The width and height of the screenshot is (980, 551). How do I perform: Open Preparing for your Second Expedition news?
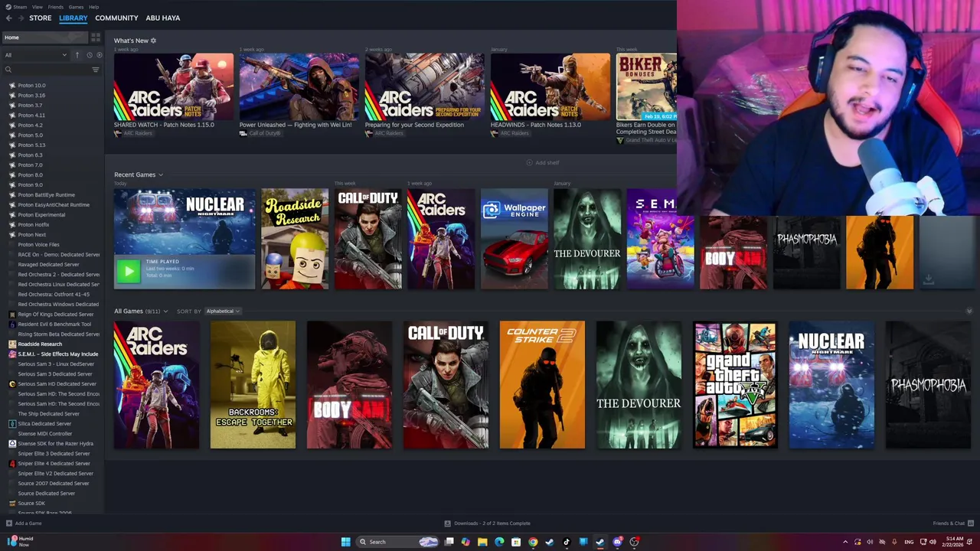click(x=425, y=86)
